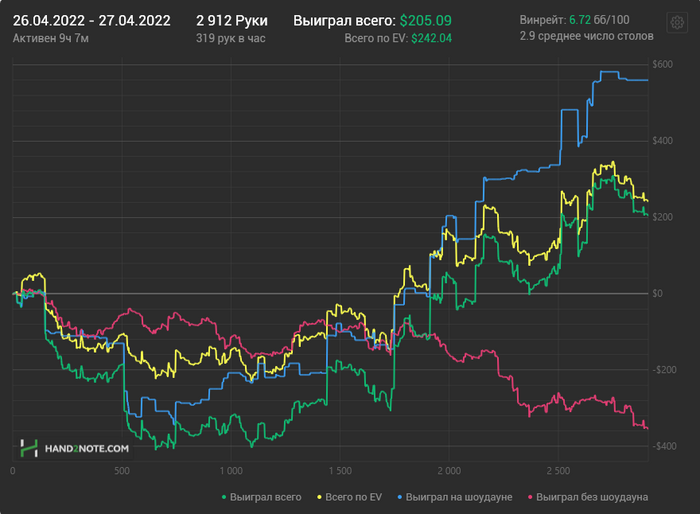Toggle the red 'Выиграл без шоудауна' legend series
This screenshot has width=700, height=514.
pos(588,497)
